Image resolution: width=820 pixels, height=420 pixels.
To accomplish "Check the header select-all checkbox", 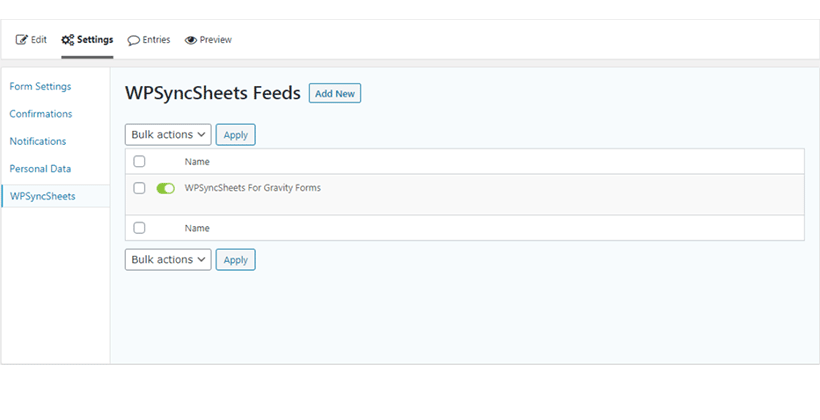I will pyautogui.click(x=139, y=161).
